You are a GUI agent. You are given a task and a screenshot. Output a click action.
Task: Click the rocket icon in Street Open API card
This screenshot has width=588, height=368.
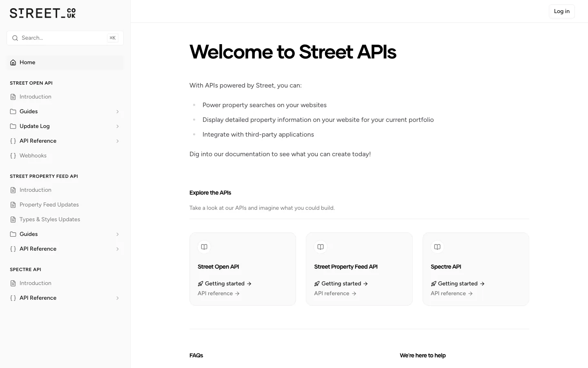[200, 284]
